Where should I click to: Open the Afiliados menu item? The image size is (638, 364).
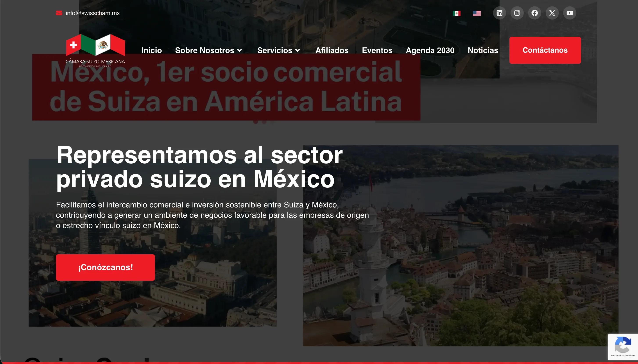point(332,50)
